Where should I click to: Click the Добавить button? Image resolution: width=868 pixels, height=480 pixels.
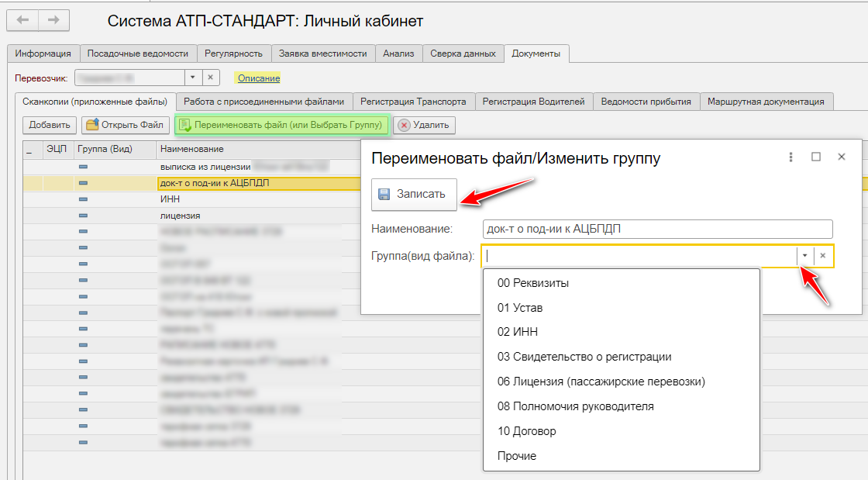click(x=50, y=125)
